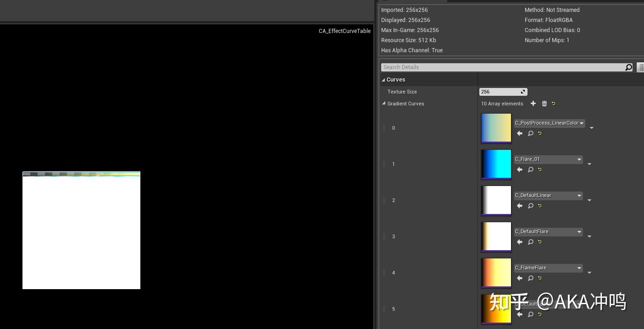Reset Gradient Curves array to default
644x329 pixels.
553,104
